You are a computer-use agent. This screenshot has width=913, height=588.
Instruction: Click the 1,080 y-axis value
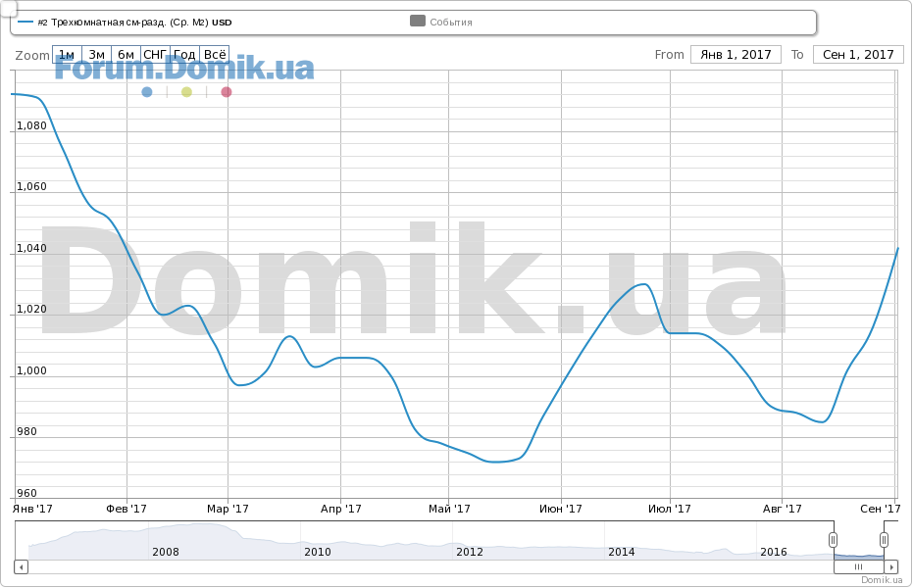tap(31, 125)
